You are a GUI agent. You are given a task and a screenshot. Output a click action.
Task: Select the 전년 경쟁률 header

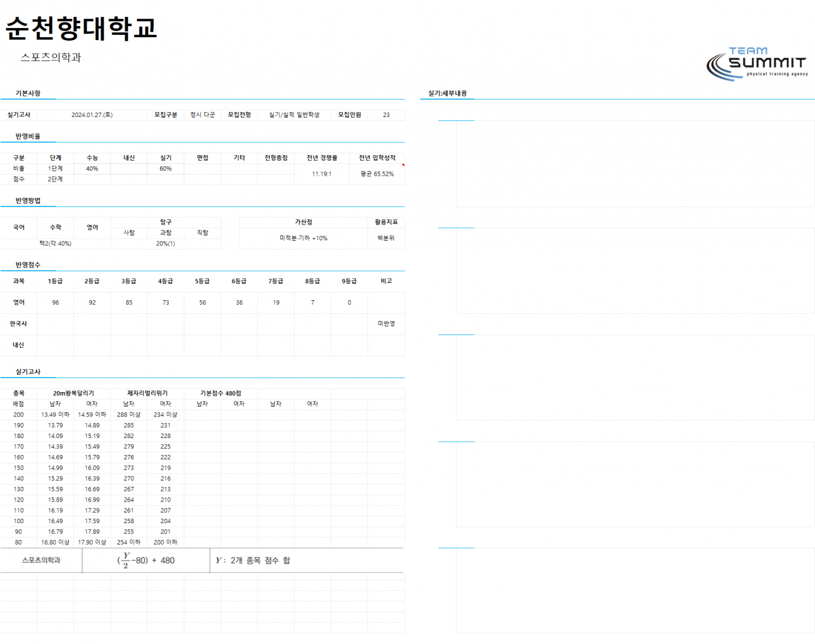[x=322, y=158]
